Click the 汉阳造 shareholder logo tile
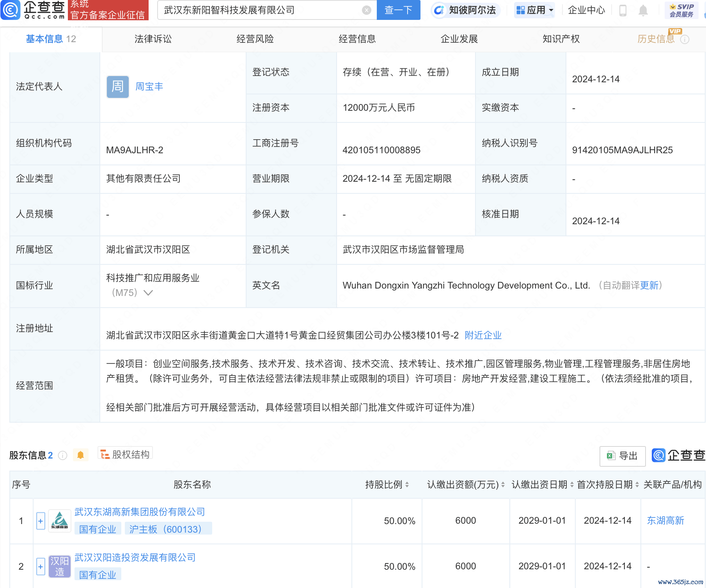Viewport: 706px width, 588px height. coord(60,567)
